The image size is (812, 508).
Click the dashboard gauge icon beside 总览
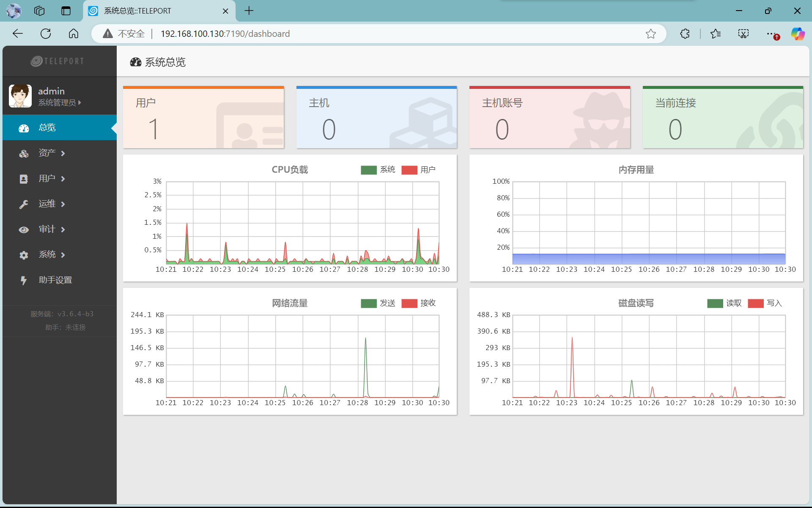tap(24, 128)
